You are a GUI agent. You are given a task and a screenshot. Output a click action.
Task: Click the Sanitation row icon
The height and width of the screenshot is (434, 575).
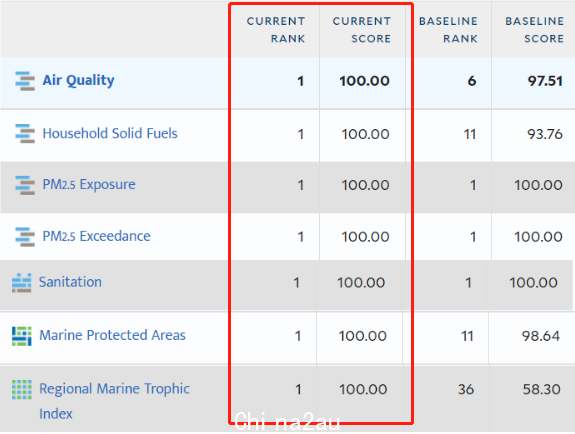(x=22, y=283)
